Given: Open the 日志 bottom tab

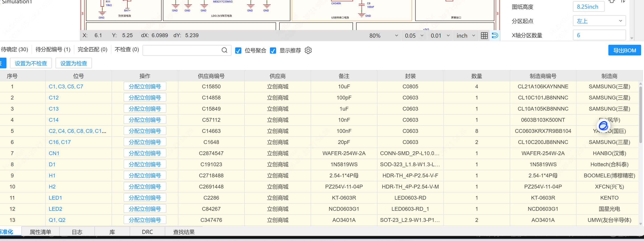Looking at the screenshot, I should [77, 232].
